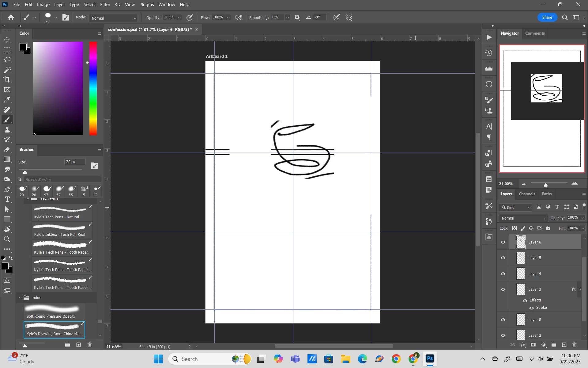Select the Horizontal Type tool
This screenshot has height=368, width=588.
pyautogui.click(x=7, y=199)
